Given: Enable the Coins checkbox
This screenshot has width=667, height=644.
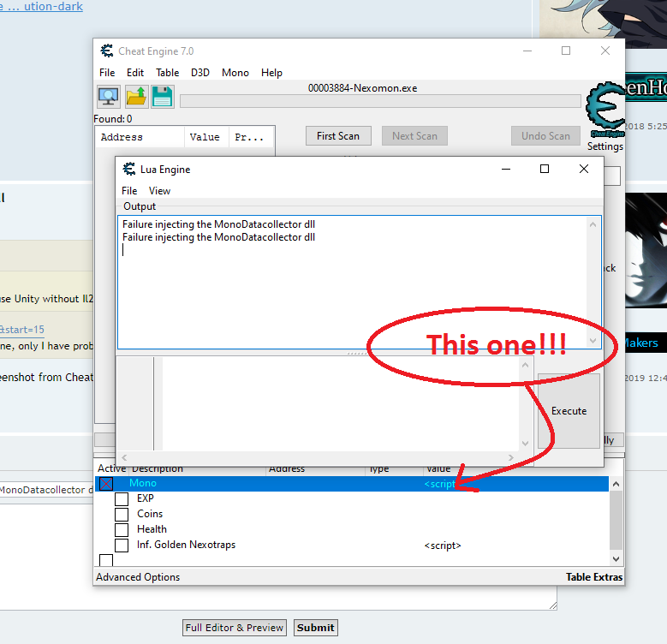Looking at the screenshot, I should tap(122, 515).
